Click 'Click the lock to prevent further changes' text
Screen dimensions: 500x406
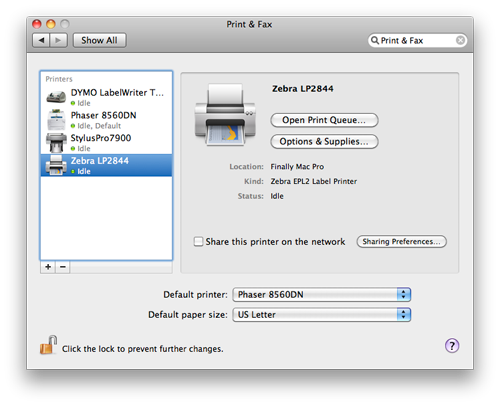pos(143,349)
